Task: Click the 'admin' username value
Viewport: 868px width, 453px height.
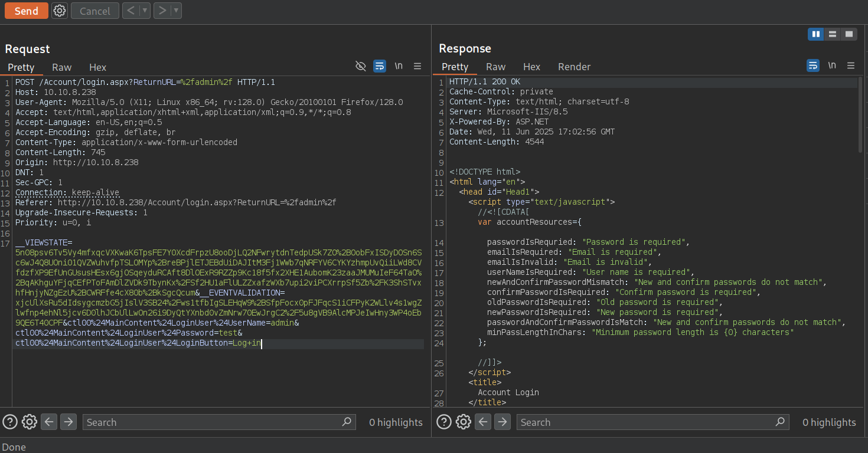Action: (x=282, y=323)
